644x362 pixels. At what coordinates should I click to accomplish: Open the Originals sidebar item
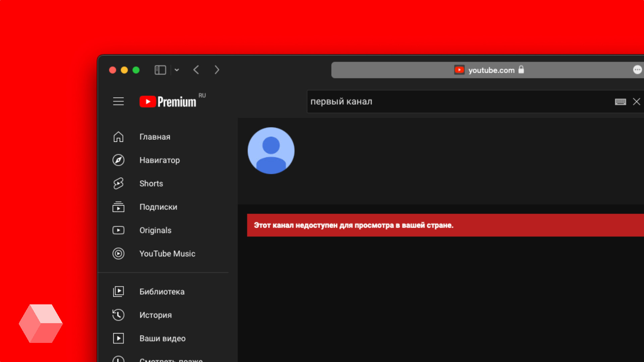point(163,230)
